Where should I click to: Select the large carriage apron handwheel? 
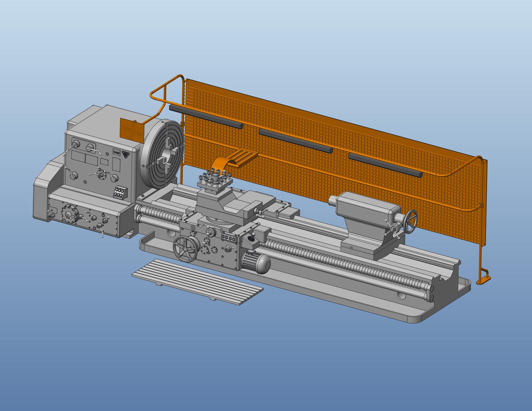pyautogui.click(x=185, y=249)
